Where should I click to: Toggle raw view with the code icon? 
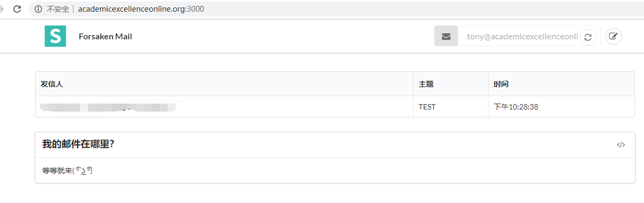pos(621,145)
